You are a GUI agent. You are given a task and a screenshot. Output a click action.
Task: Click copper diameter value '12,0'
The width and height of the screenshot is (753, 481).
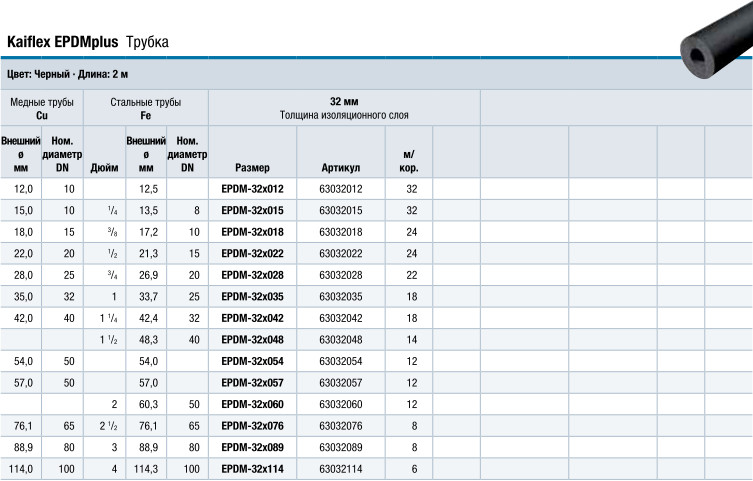[x=24, y=189]
